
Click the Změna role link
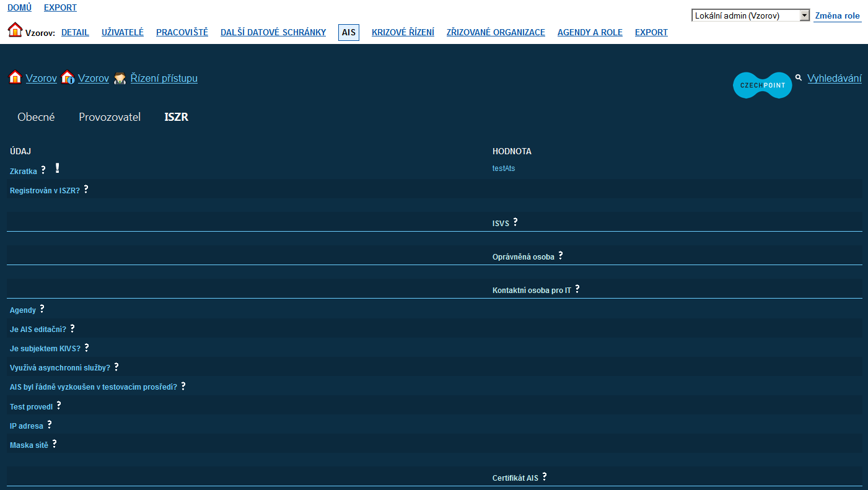838,15
